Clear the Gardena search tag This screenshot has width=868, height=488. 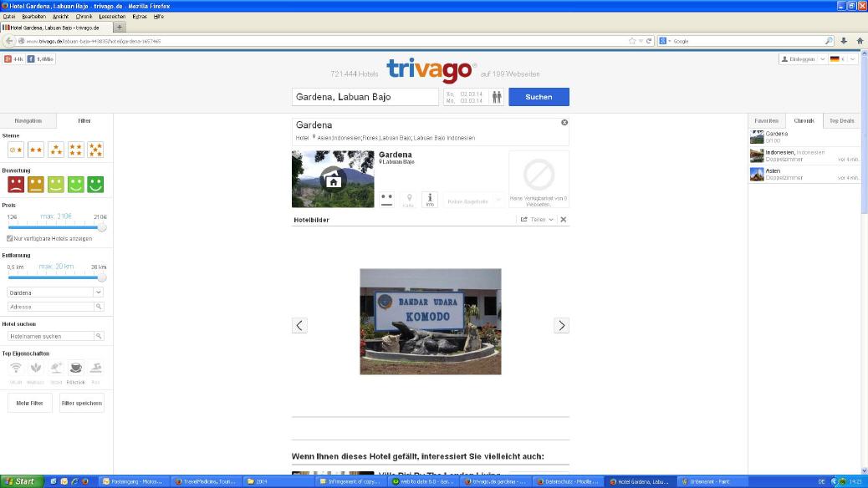tap(564, 122)
